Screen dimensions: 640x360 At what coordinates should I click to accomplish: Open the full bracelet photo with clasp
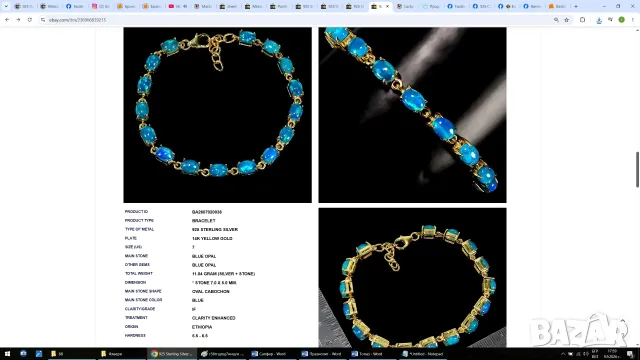[218, 115]
